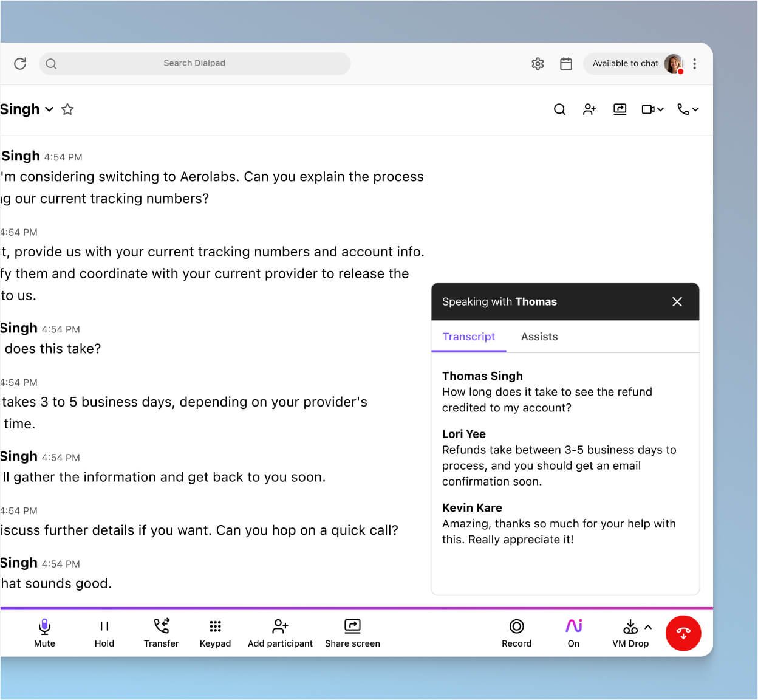This screenshot has height=700, width=758.
Task: Click the add person icon in header
Action: 590,109
